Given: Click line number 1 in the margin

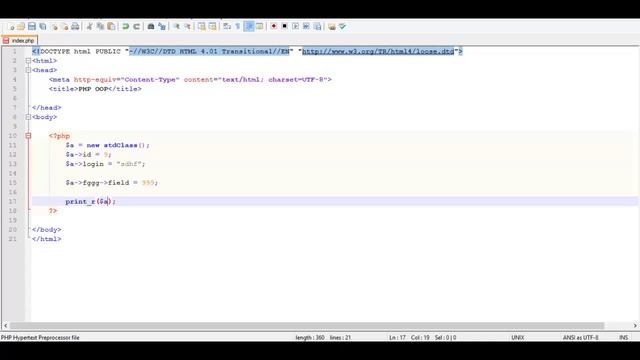Looking at the screenshot, I should [14, 51].
